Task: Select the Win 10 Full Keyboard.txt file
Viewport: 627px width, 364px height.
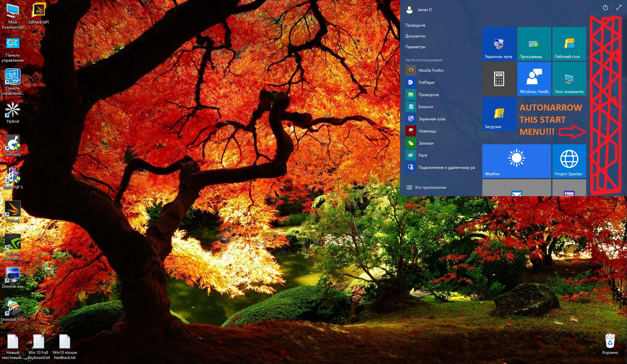Action: click(38, 347)
